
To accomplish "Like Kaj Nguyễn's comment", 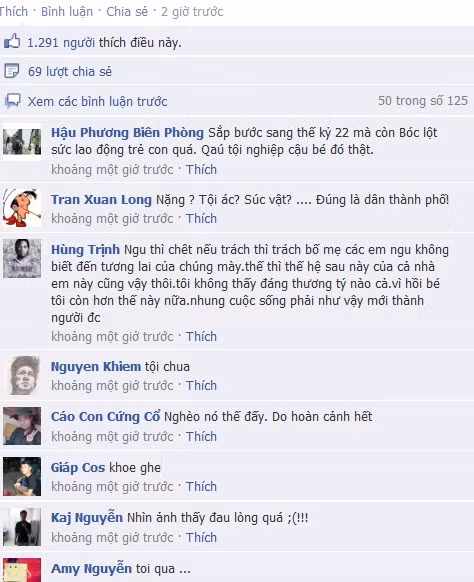I will point(201,537).
